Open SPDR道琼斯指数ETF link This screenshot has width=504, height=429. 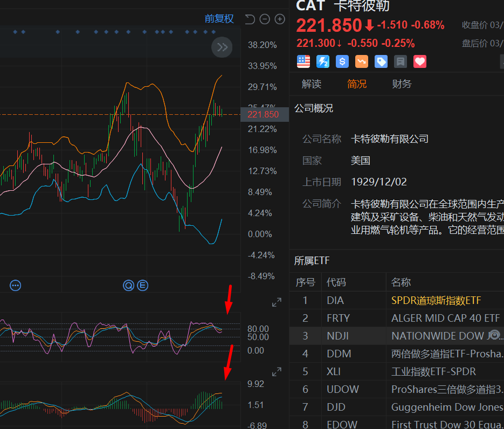436,300
